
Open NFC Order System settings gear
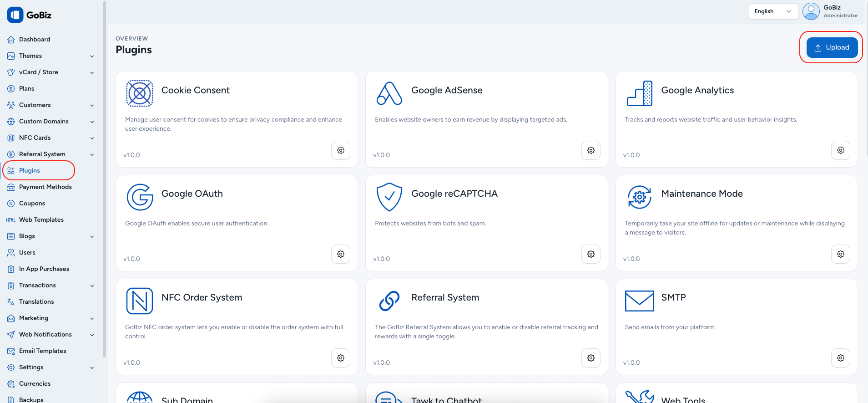(x=341, y=358)
